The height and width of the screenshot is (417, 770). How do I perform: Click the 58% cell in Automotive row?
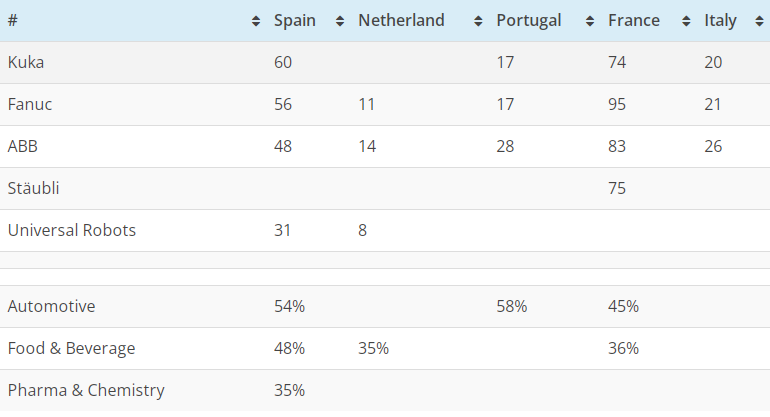click(512, 306)
